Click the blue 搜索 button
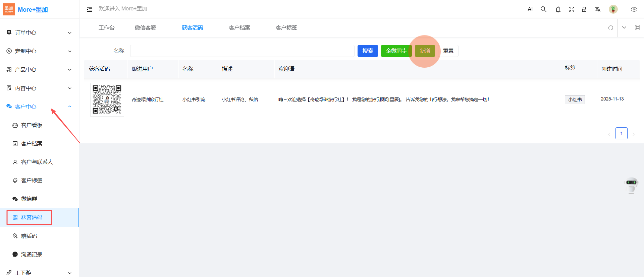 [x=368, y=51]
